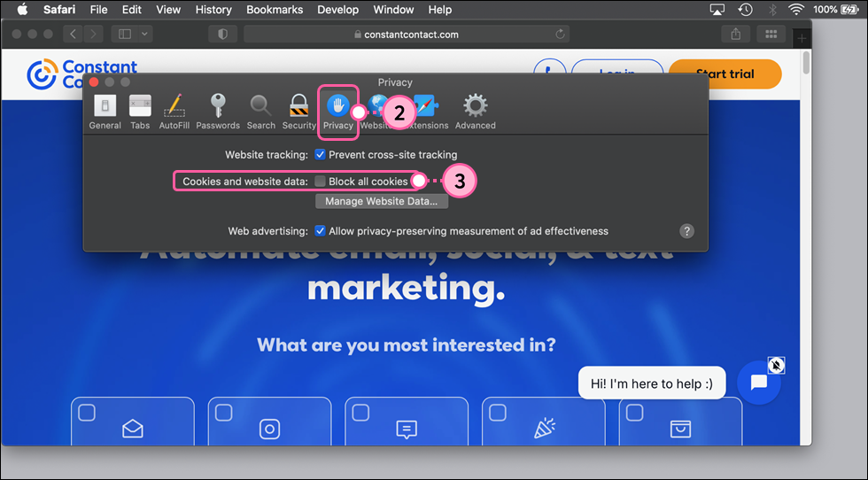Toggle the Safari sidebar button
This screenshot has height=480, width=868.
click(x=125, y=35)
